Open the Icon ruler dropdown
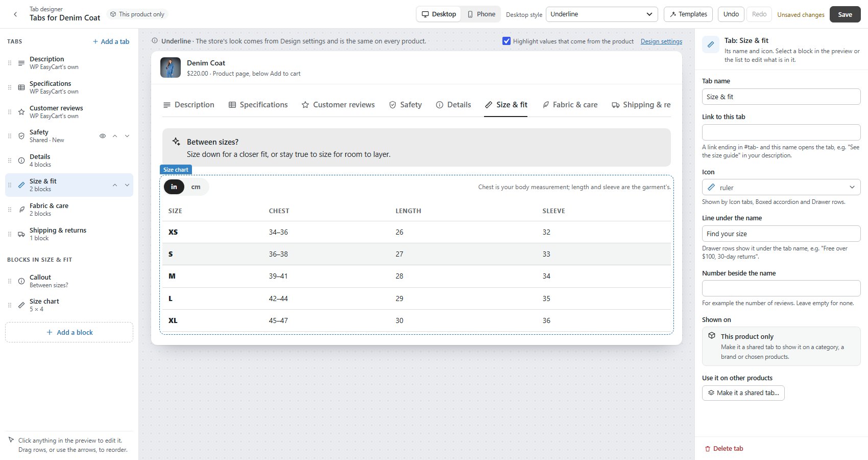 [x=781, y=187]
